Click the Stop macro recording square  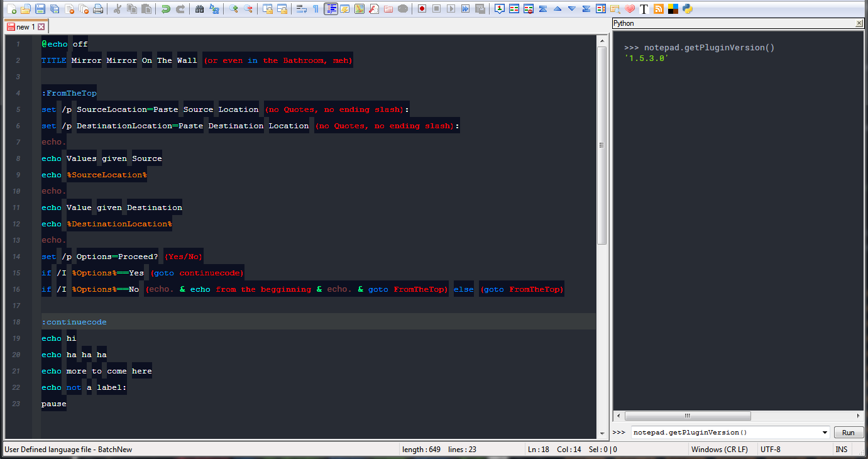point(436,9)
